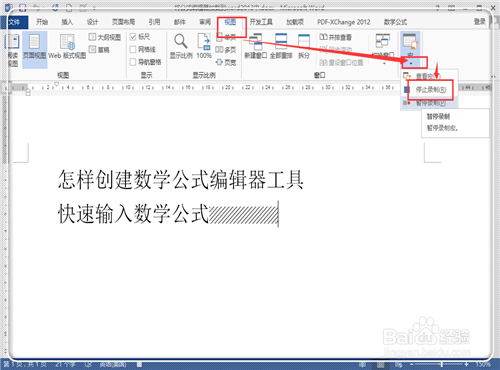This screenshot has width=500, height=370.
Task: Switch to the Review (审阅) tab
Action: click(x=205, y=22)
